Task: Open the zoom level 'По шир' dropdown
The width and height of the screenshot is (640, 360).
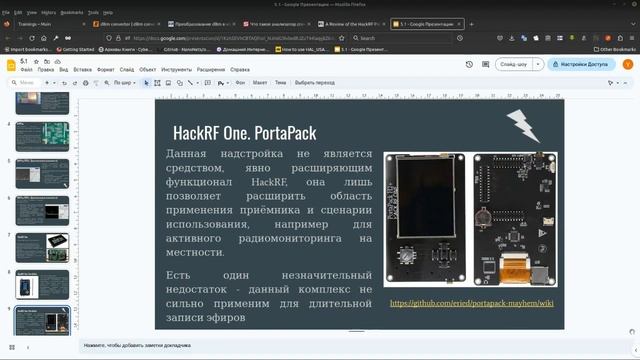Action: pyautogui.click(x=124, y=83)
